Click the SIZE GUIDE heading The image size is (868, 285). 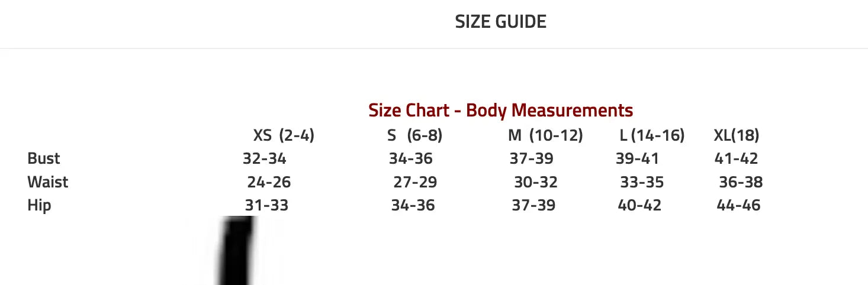(x=500, y=22)
